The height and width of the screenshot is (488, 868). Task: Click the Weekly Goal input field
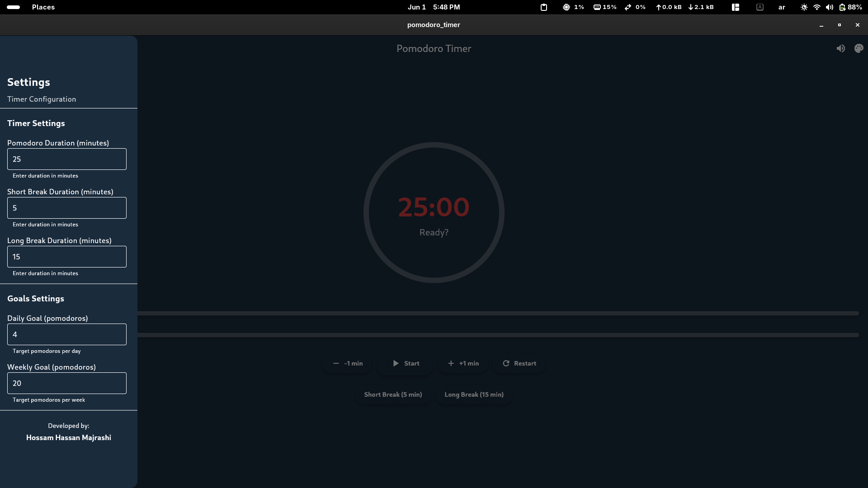67,383
